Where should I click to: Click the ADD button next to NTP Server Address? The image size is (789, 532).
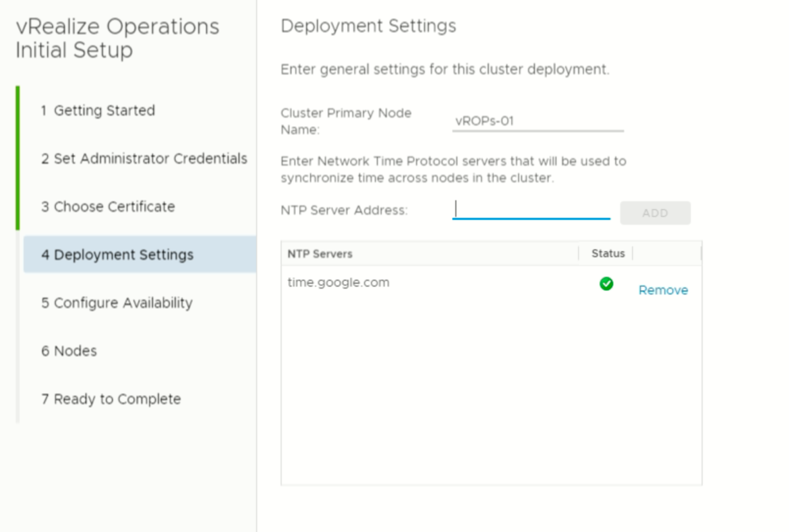click(655, 212)
